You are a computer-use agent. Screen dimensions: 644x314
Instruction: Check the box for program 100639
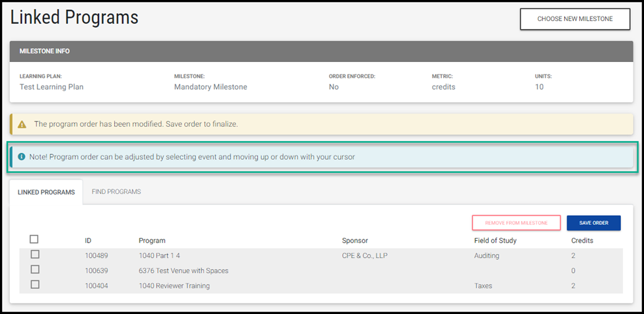click(35, 270)
